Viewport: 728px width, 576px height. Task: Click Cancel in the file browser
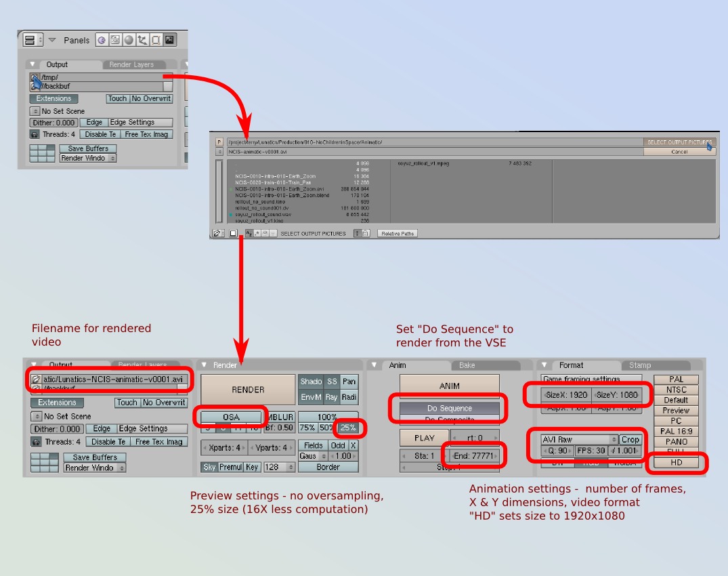[679, 152]
